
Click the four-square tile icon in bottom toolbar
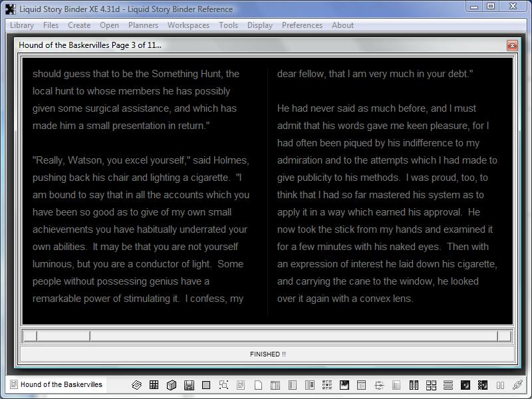point(431,385)
